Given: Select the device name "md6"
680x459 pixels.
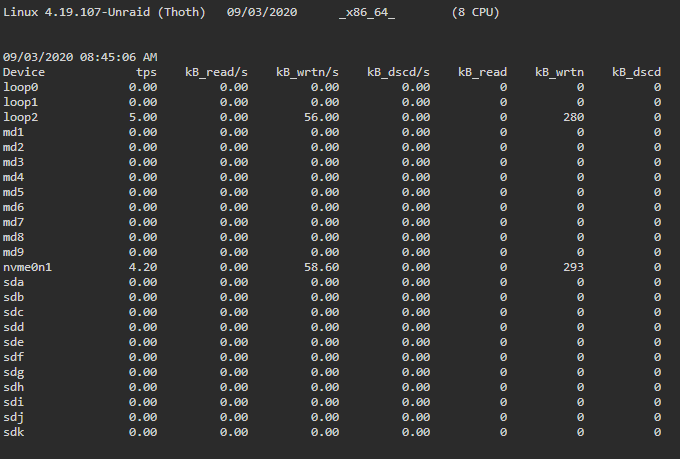Looking at the screenshot, I should tap(13, 207).
